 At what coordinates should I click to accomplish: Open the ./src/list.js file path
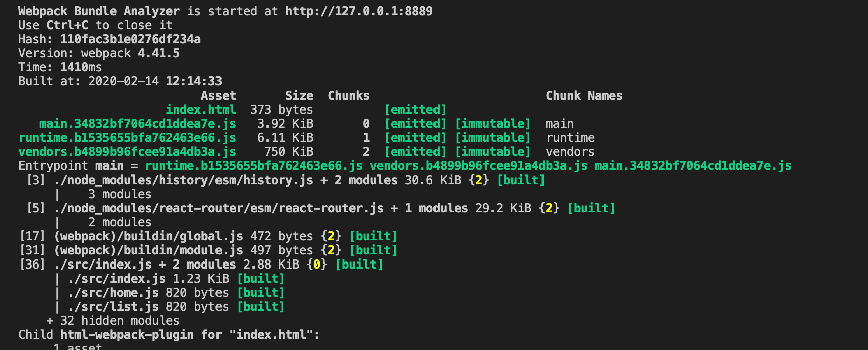[113, 307]
